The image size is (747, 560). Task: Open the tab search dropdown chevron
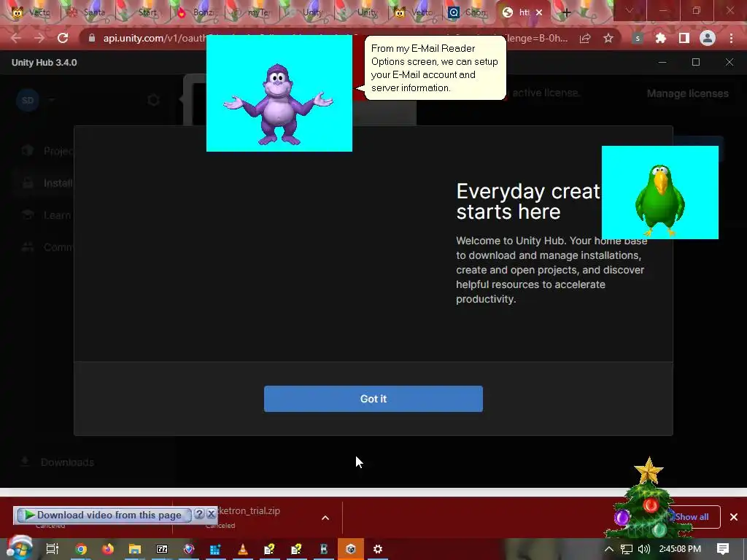point(630,10)
